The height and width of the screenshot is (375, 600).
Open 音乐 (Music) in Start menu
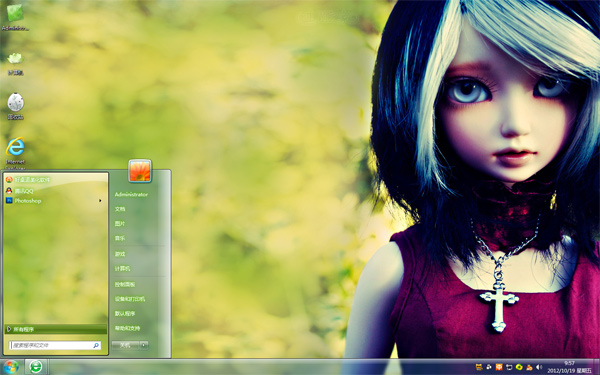click(x=120, y=238)
